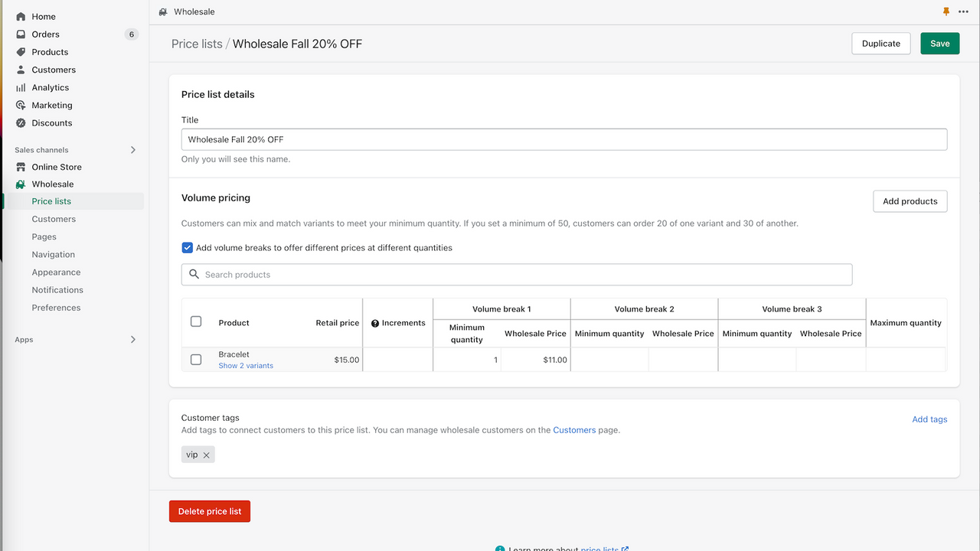Click Delete price list button
Image resolution: width=980 pixels, height=551 pixels.
(210, 511)
